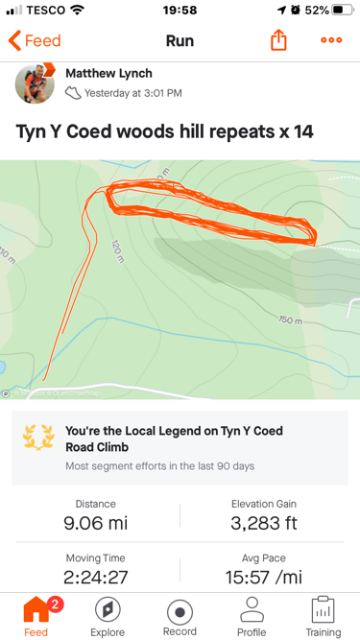Tap the share activity icon
The height and width of the screenshot is (640, 360).
pyautogui.click(x=278, y=41)
